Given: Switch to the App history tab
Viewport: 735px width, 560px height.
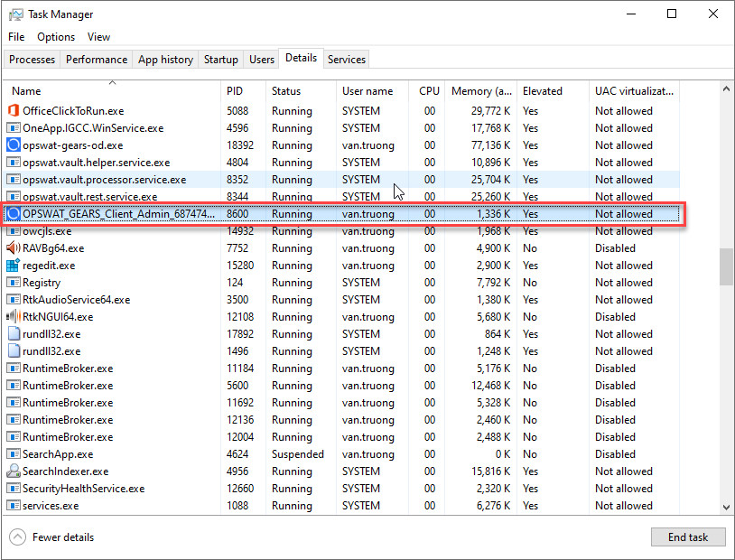Looking at the screenshot, I should tap(165, 60).
